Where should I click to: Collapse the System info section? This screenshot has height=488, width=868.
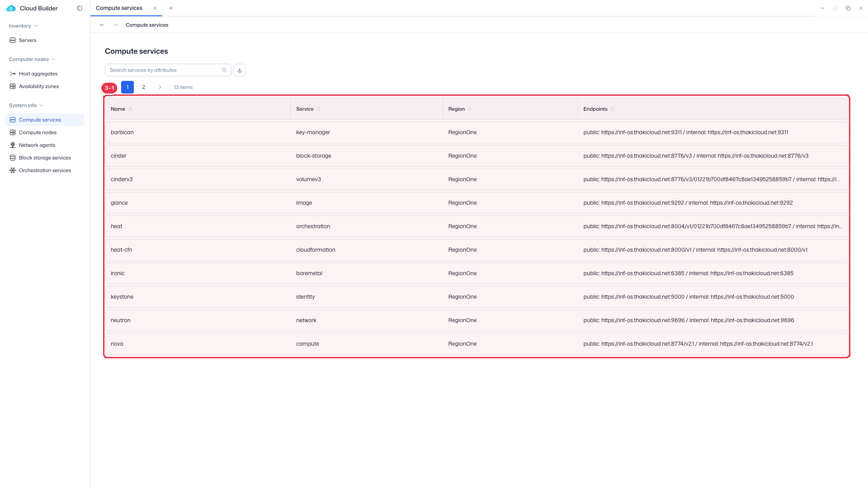click(26, 105)
